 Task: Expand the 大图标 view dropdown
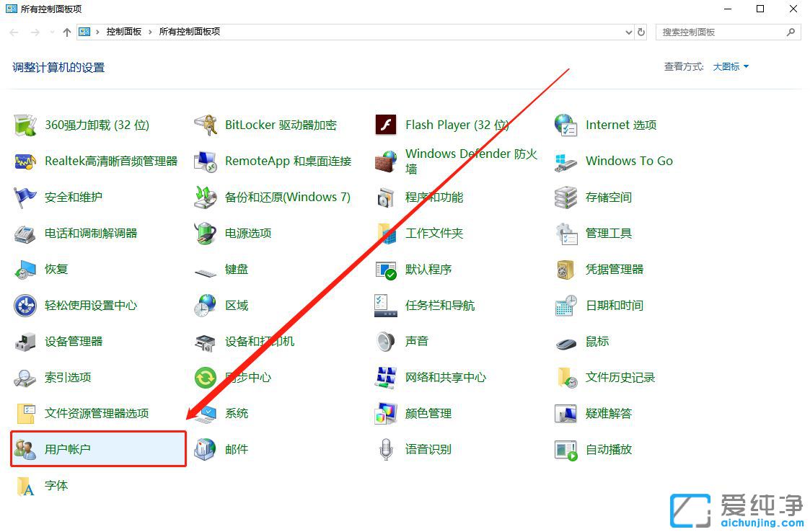click(728, 66)
